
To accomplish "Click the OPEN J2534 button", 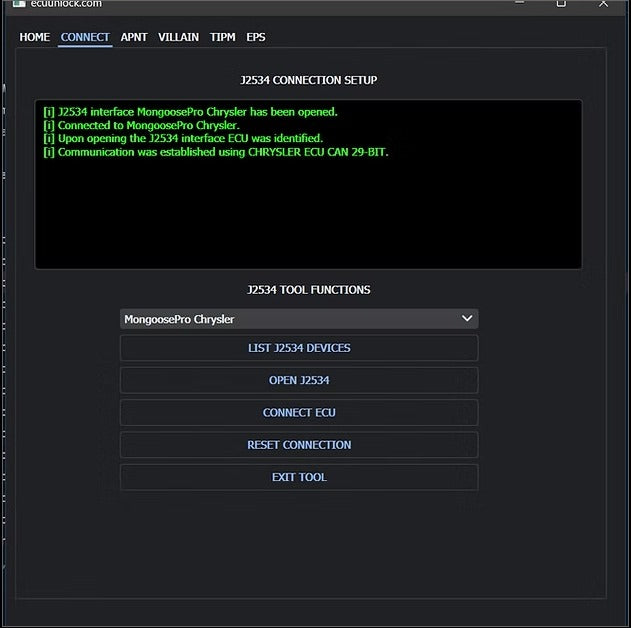I will 298,380.
